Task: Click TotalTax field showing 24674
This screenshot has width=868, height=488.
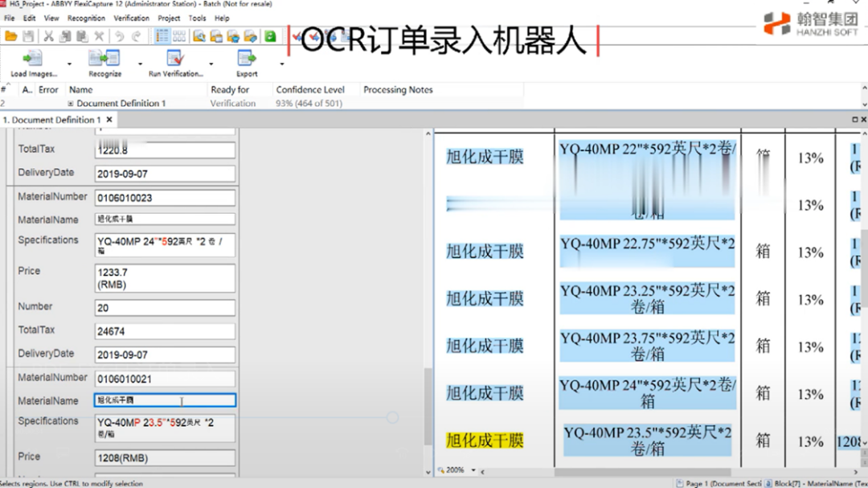Action: (x=165, y=331)
